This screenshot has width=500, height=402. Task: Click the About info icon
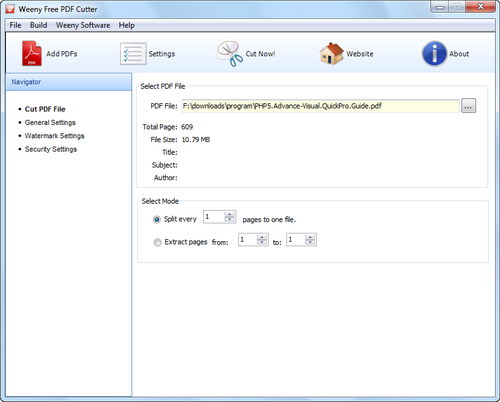pos(434,53)
